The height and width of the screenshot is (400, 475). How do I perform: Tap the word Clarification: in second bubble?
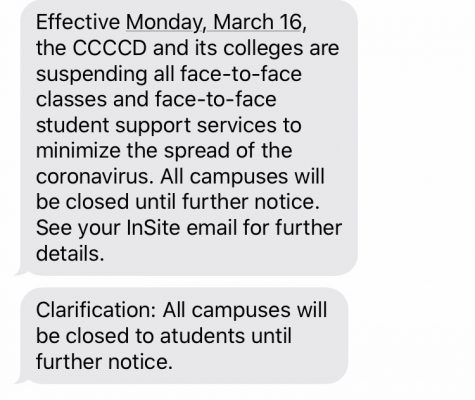click(x=96, y=310)
